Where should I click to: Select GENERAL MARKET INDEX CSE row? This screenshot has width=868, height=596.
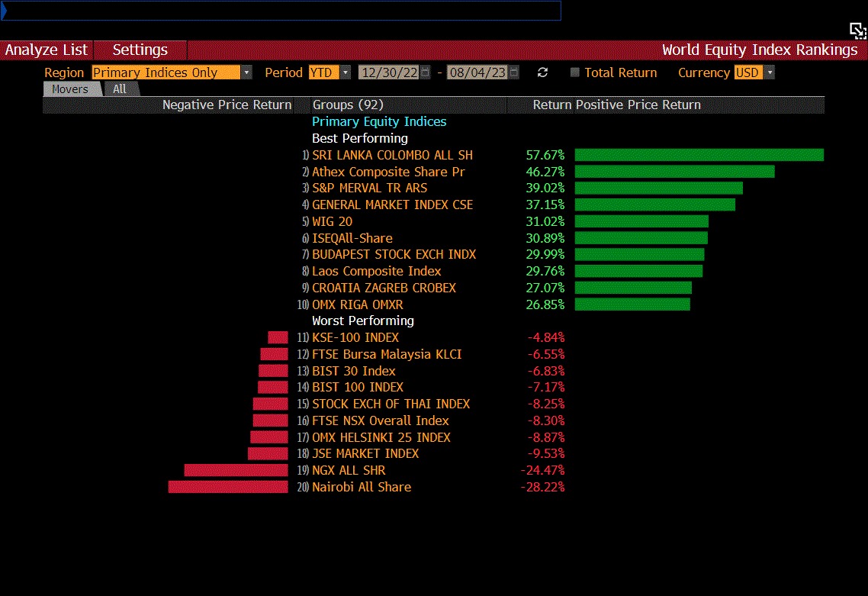[393, 205]
